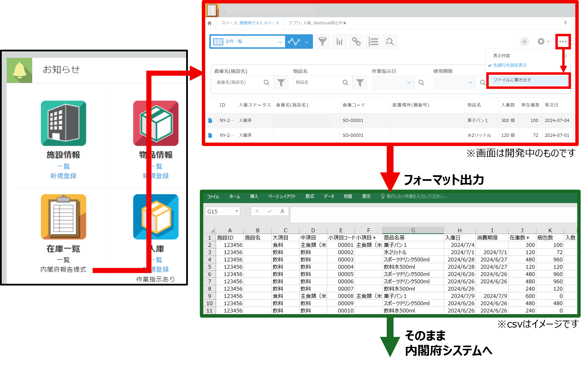This screenshot has width=588, height=378.
Task: Click search icon next to 倉庫名 field
Action: 266,83
